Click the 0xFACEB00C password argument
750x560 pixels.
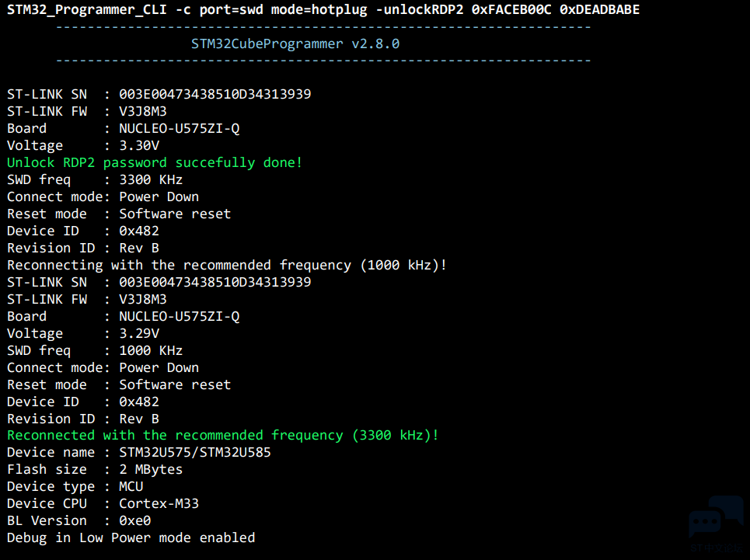(x=511, y=9)
